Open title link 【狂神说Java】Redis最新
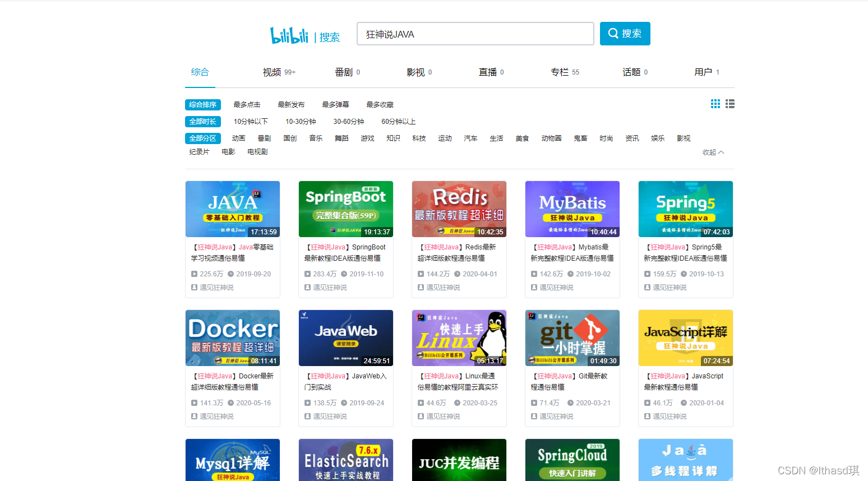 [x=458, y=253]
